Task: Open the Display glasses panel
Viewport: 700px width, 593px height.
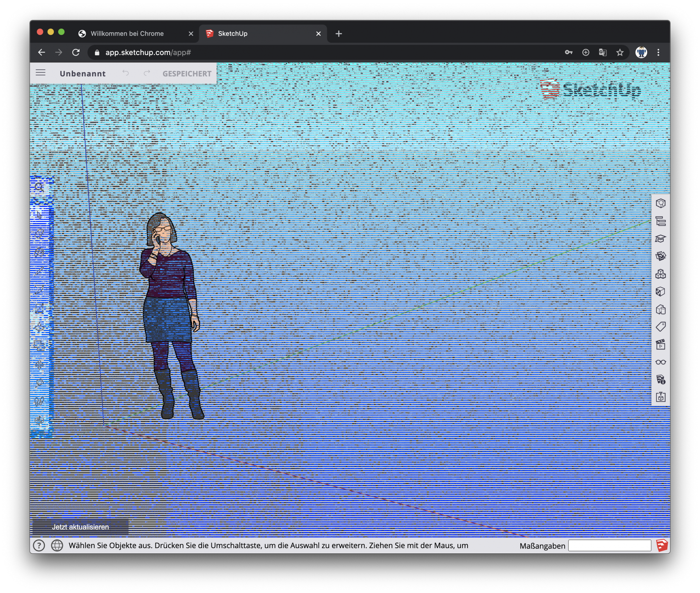Action: point(660,362)
